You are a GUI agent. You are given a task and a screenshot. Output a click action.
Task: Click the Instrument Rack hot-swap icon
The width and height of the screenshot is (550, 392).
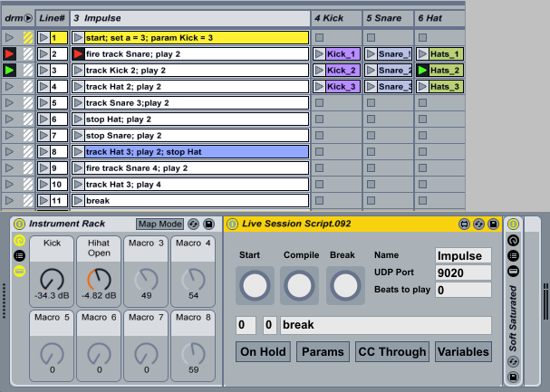[x=193, y=224]
